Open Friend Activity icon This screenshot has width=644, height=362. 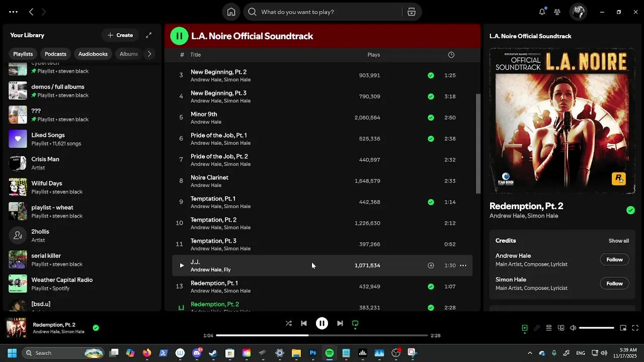tap(557, 12)
